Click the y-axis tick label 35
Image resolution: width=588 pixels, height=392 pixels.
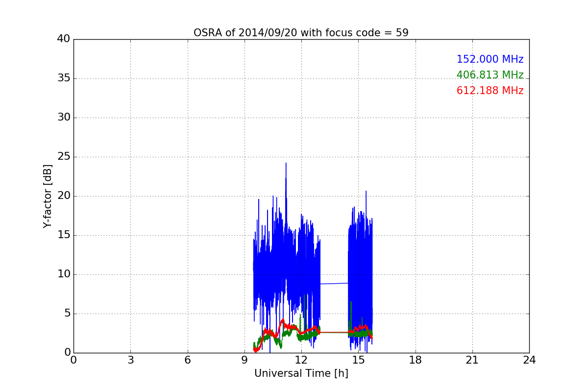point(64,78)
